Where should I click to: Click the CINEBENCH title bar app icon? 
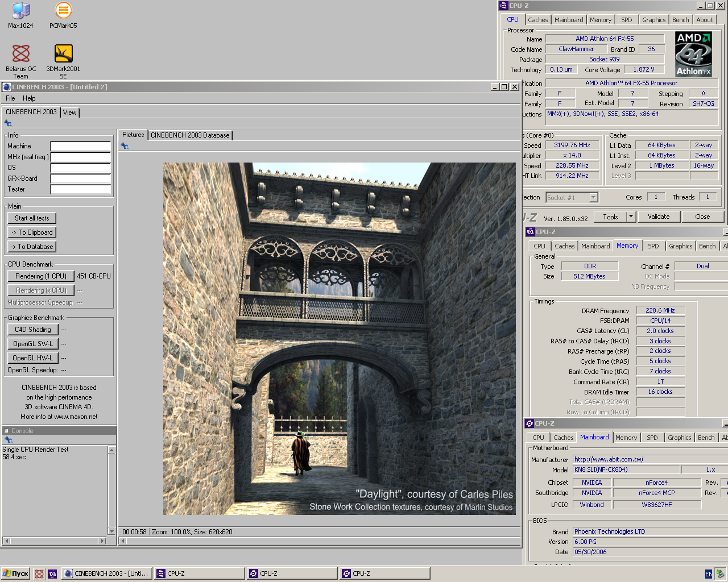pyautogui.click(x=7, y=87)
